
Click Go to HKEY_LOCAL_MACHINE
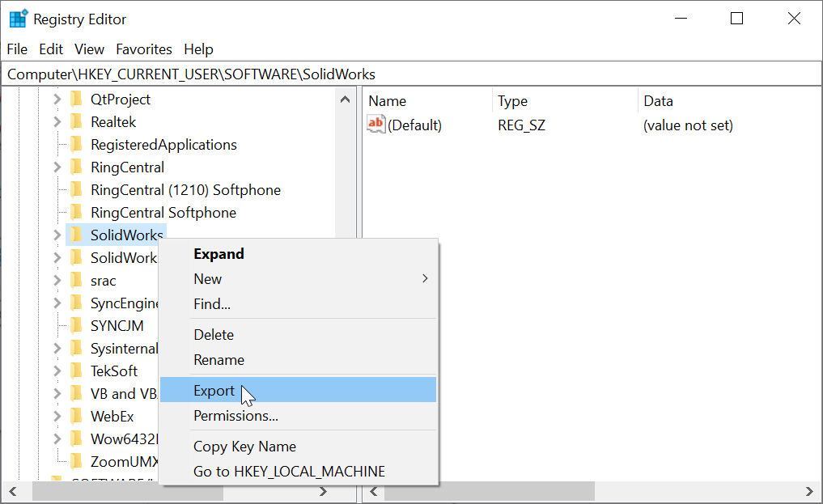tap(288, 471)
